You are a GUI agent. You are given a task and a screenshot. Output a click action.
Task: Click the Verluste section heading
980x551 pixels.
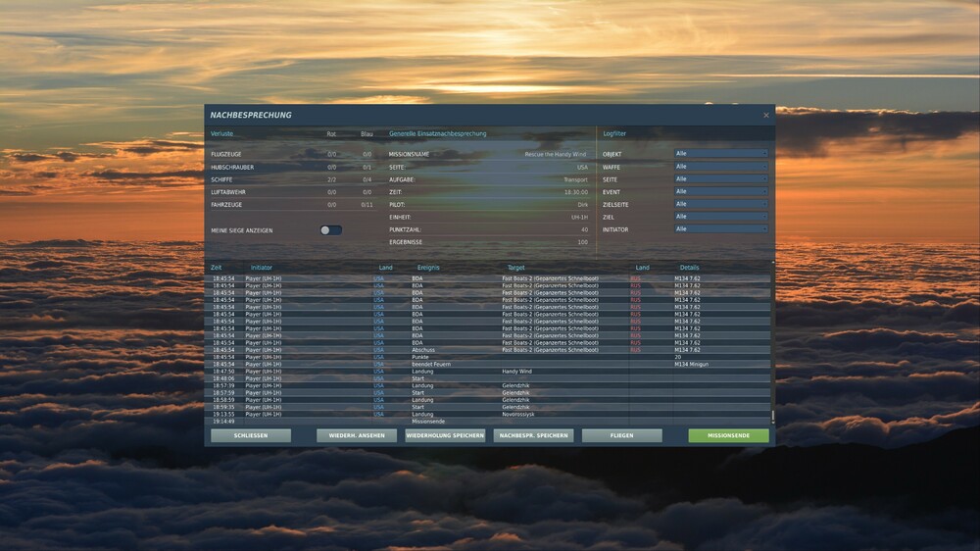[221, 134]
